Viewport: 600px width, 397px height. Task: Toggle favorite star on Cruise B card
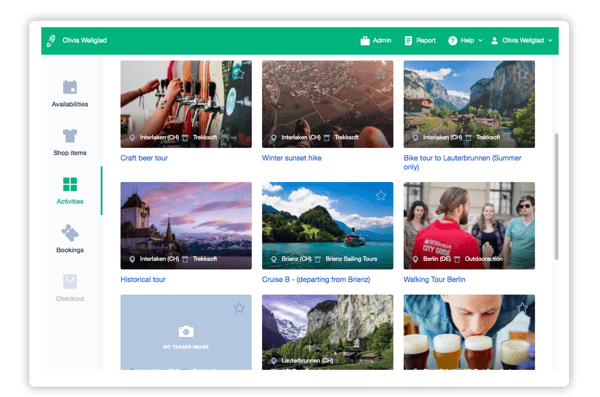pos(381,196)
